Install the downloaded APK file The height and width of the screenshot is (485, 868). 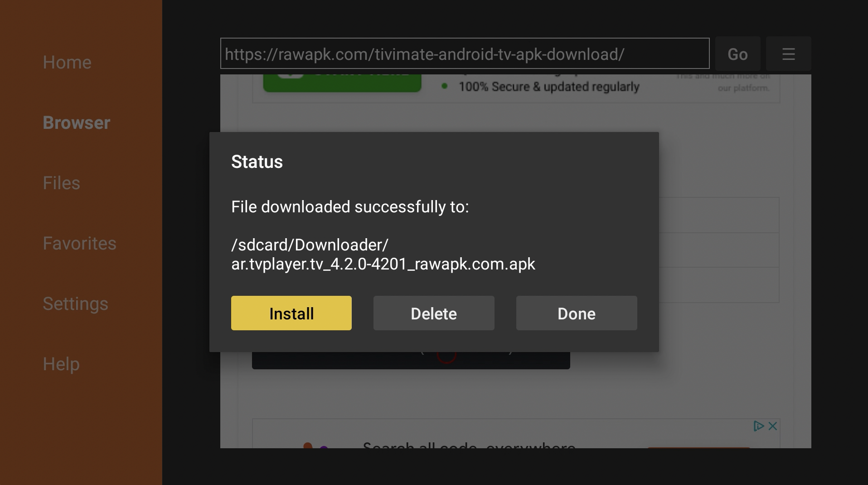pyautogui.click(x=291, y=313)
